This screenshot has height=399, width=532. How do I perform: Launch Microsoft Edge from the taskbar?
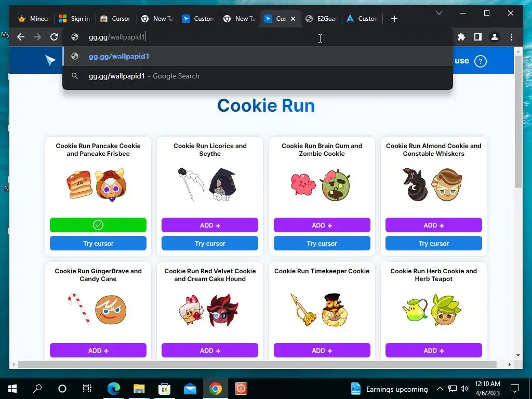[x=114, y=389]
